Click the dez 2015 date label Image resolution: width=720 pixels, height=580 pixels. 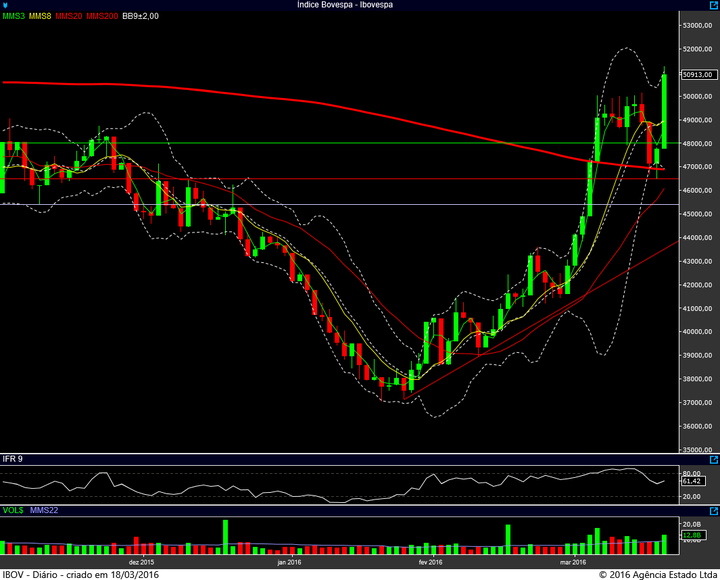(141, 562)
